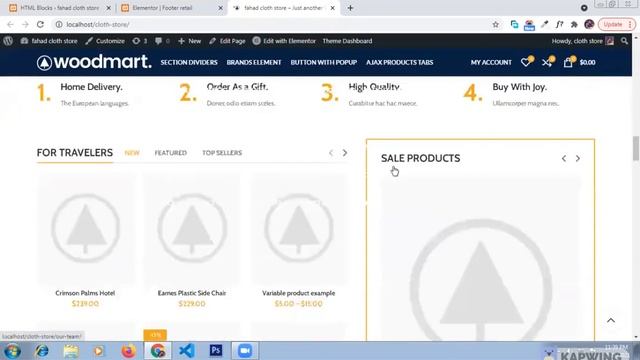
Task: View the site information icon
Action: (59, 24)
